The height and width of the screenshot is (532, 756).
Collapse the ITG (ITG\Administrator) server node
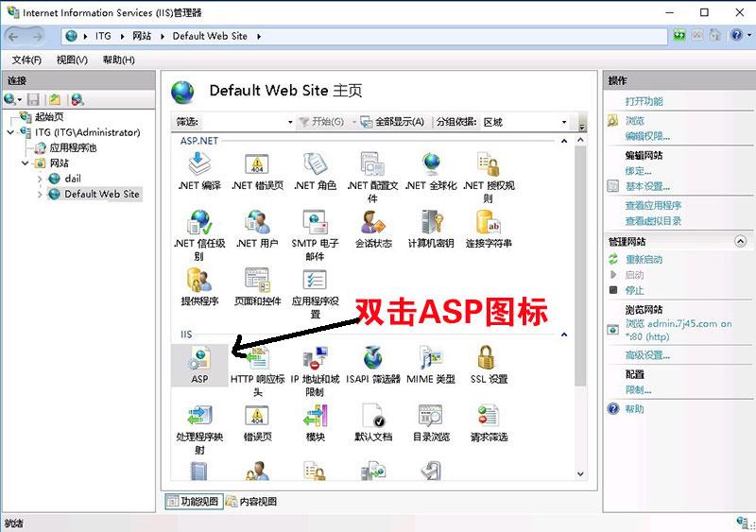pos(10,132)
